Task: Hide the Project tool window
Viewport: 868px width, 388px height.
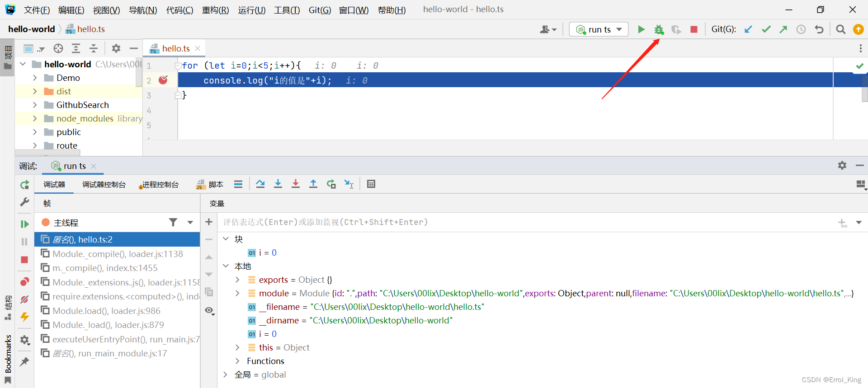Action: tap(133, 48)
